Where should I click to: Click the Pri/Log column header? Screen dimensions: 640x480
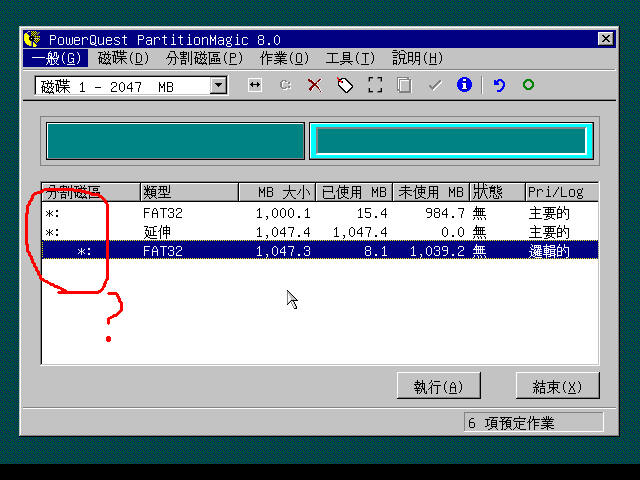click(562, 192)
